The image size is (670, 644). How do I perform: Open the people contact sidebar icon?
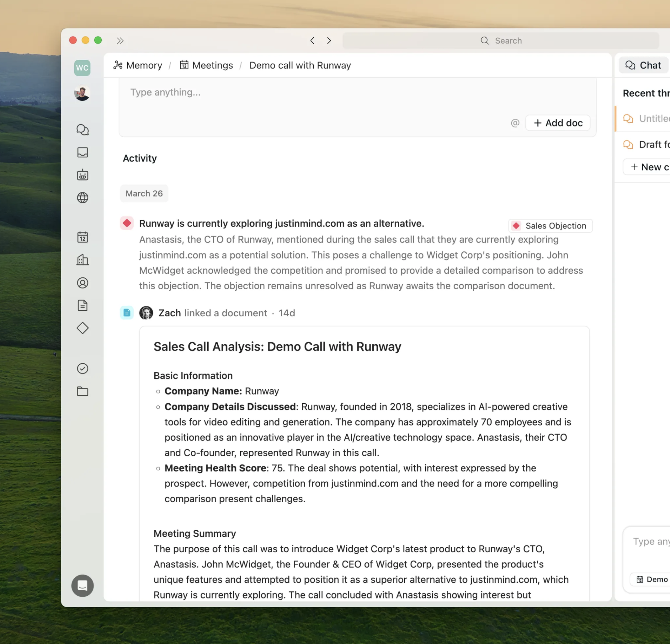click(82, 283)
